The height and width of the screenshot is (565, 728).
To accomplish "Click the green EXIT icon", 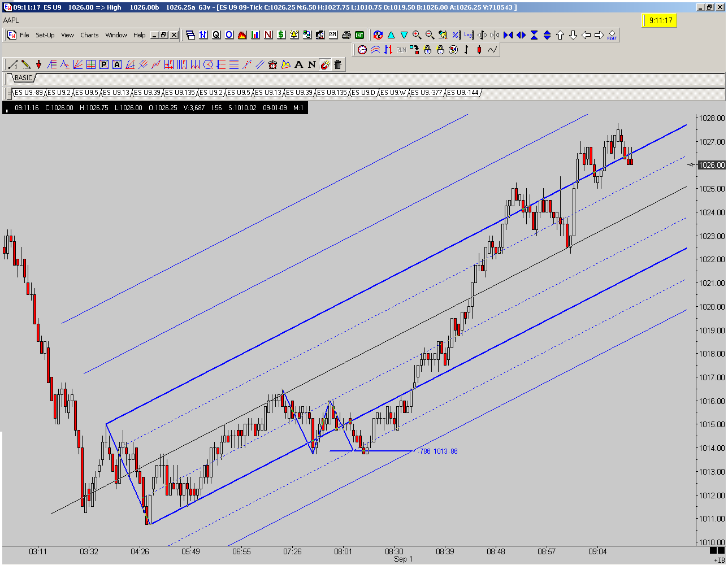I will click(x=359, y=35).
